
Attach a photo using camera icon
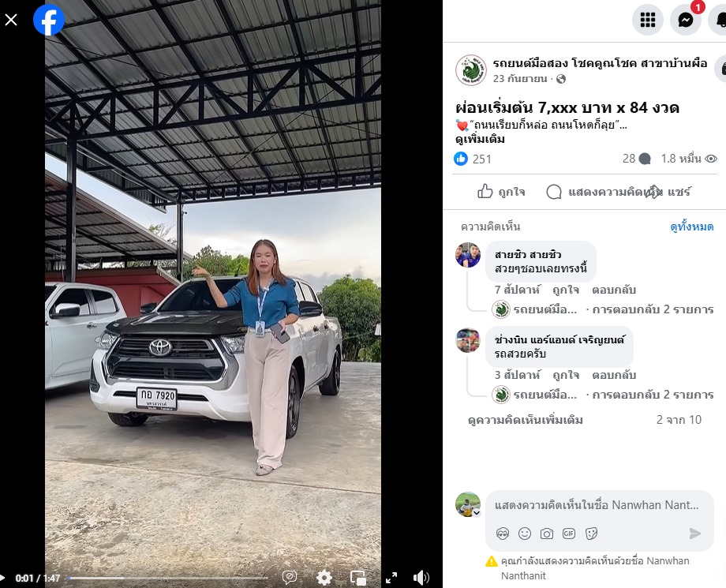(x=547, y=534)
